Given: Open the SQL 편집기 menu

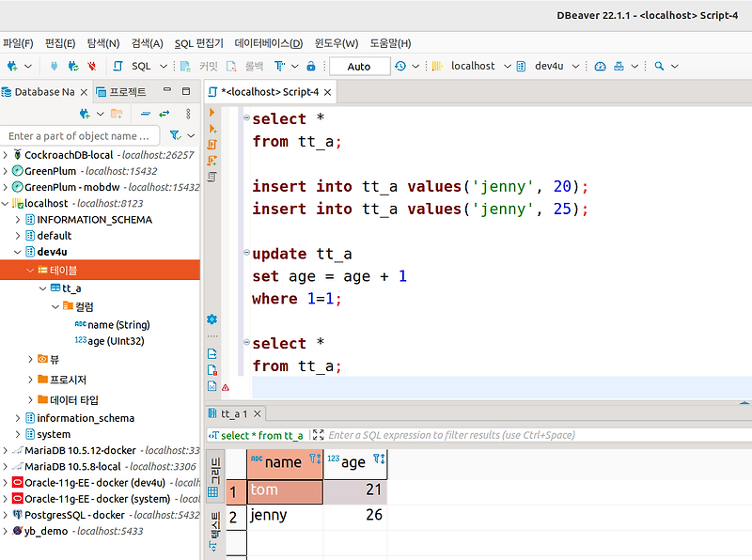Looking at the screenshot, I should tap(199, 43).
